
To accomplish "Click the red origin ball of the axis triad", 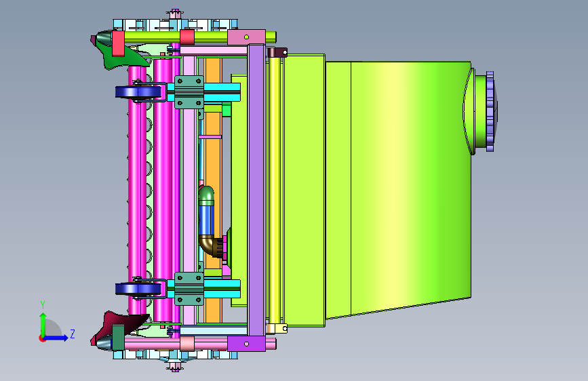I will coord(41,338).
